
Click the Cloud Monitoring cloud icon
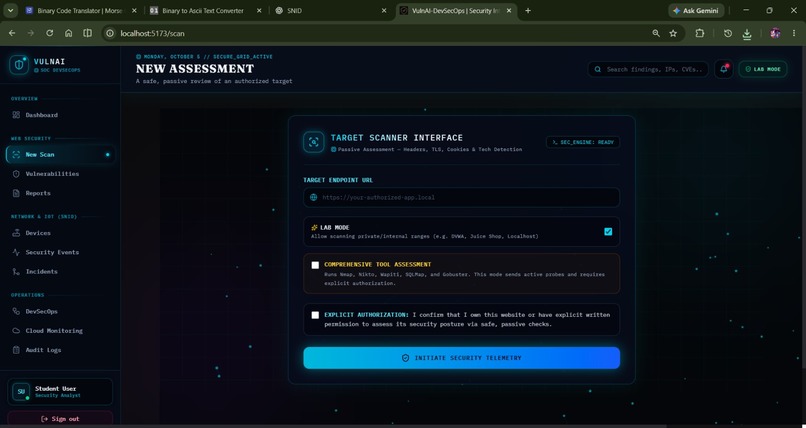16,331
